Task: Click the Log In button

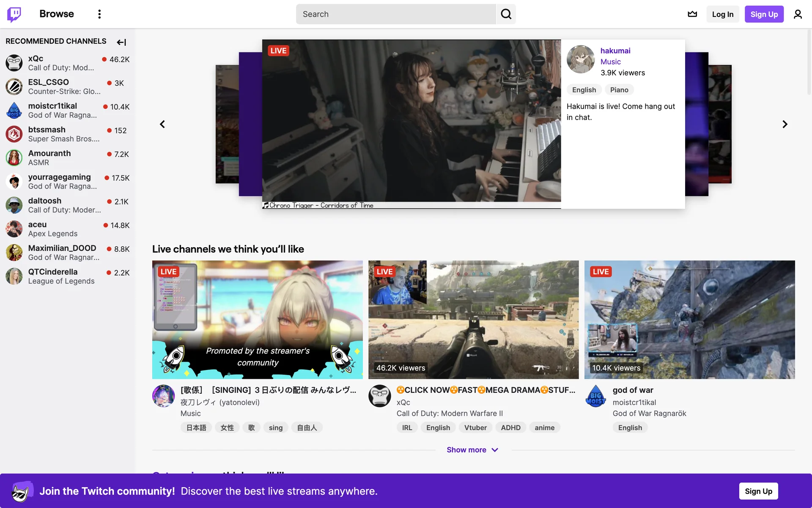Action: tap(722, 14)
